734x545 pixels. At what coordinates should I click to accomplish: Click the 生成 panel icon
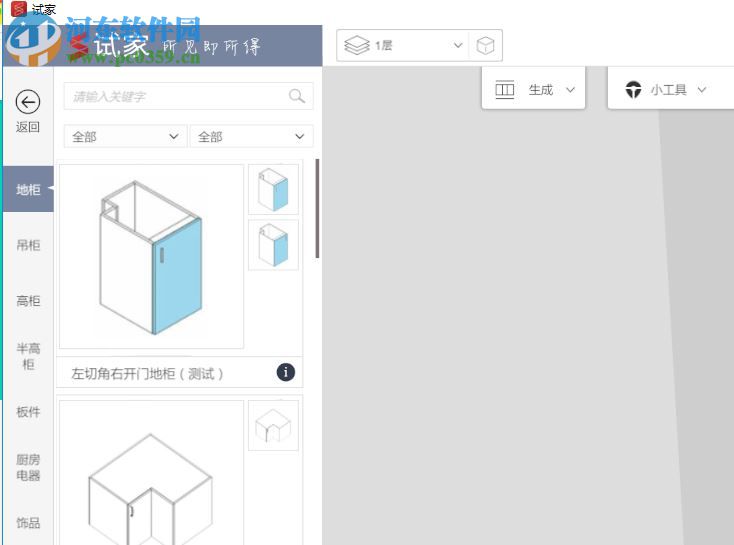(x=505, y=89)
